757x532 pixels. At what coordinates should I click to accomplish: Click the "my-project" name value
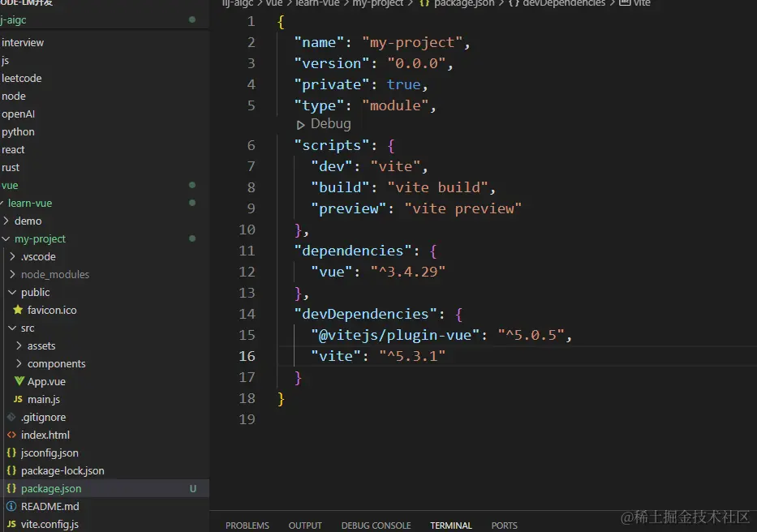point(412,42)
